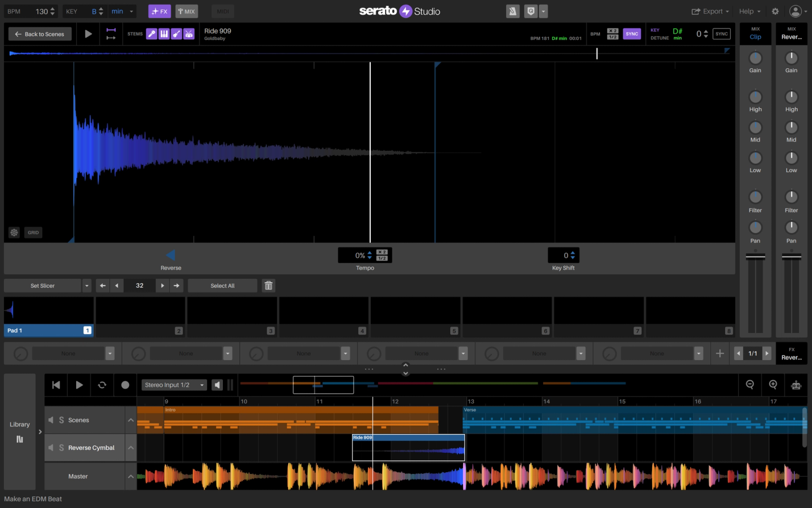Open the Help dropdown menu
This screenshot has height=508, width=812.
(x=749, y=11)
